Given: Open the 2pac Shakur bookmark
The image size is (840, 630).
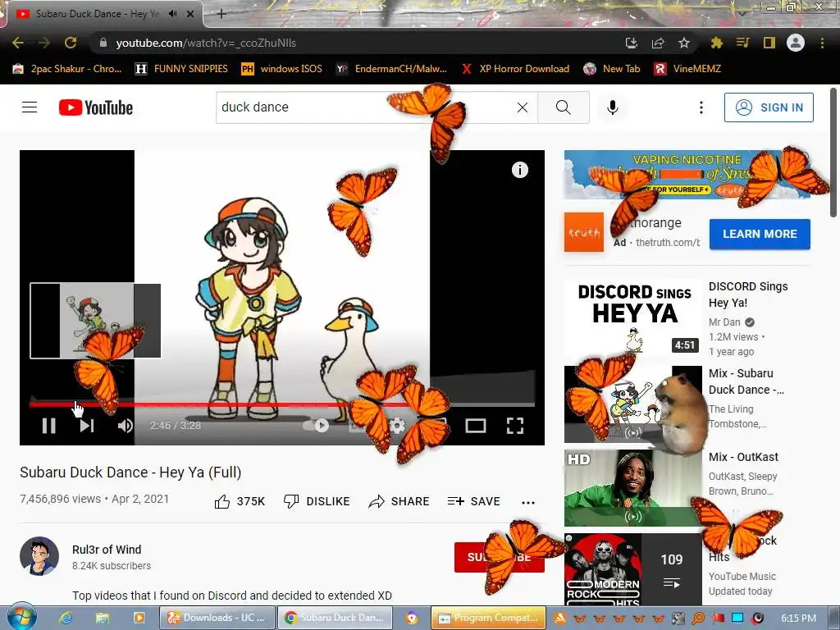Looking at the screenshot, I should point(67,69).
